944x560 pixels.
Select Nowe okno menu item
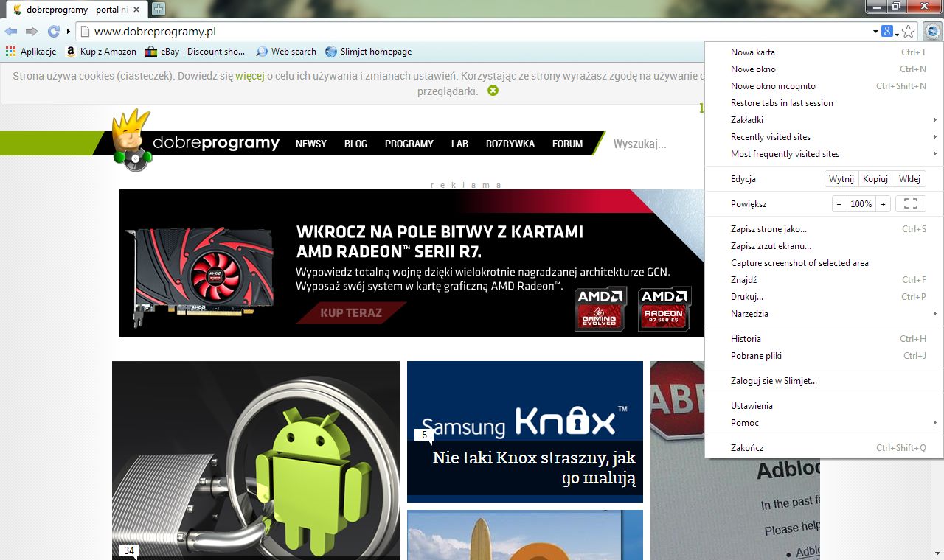point(825,69)
